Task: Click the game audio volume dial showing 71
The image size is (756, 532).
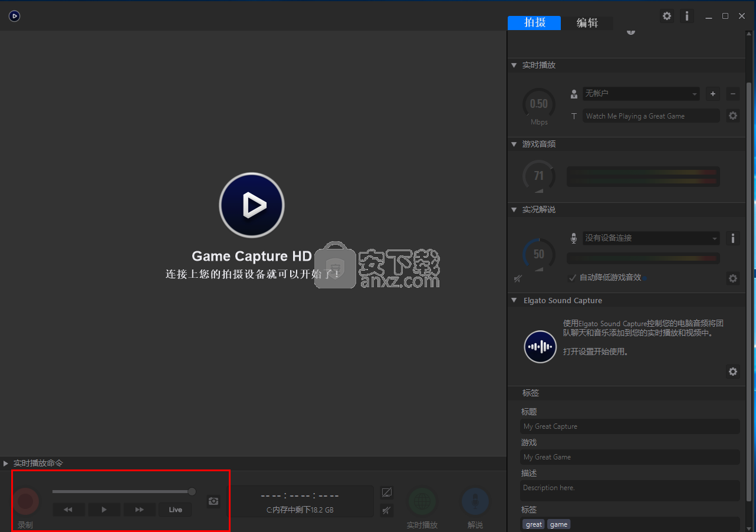Action: (x=539, y=176)
